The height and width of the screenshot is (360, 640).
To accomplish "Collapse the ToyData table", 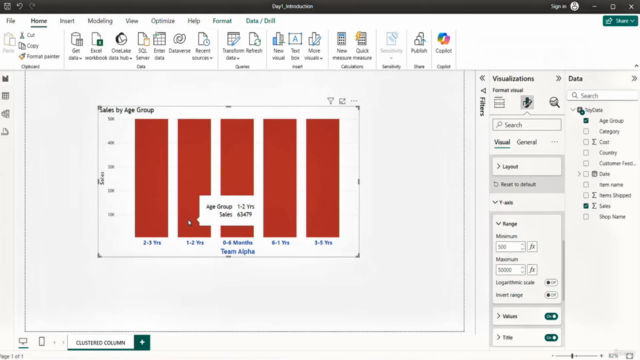I will [573, 110].
